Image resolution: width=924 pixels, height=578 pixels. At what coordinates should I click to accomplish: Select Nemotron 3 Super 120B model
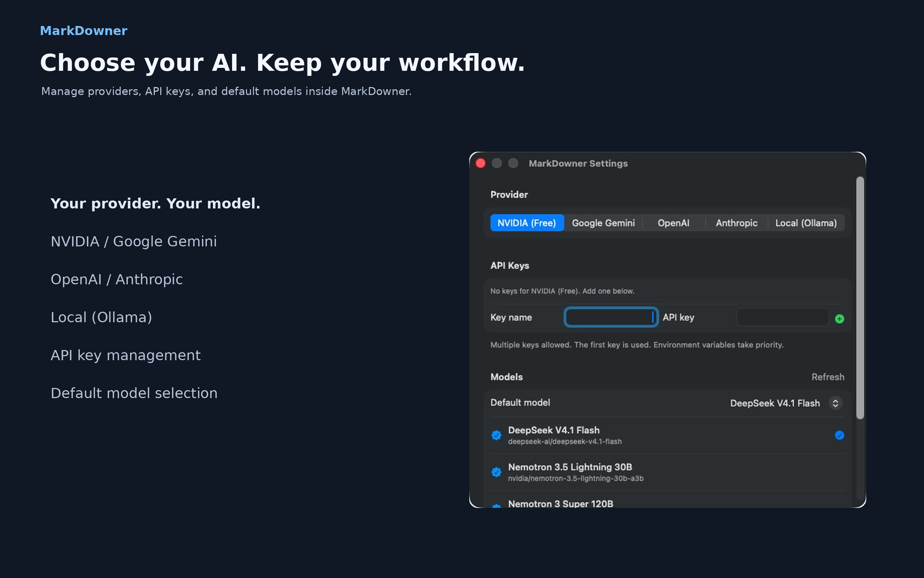[667, 500]
